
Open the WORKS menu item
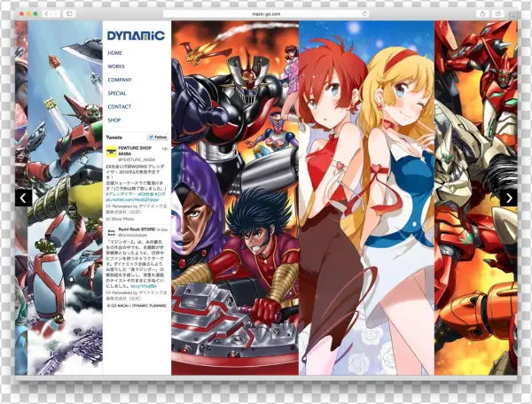[x=116, y=66]
